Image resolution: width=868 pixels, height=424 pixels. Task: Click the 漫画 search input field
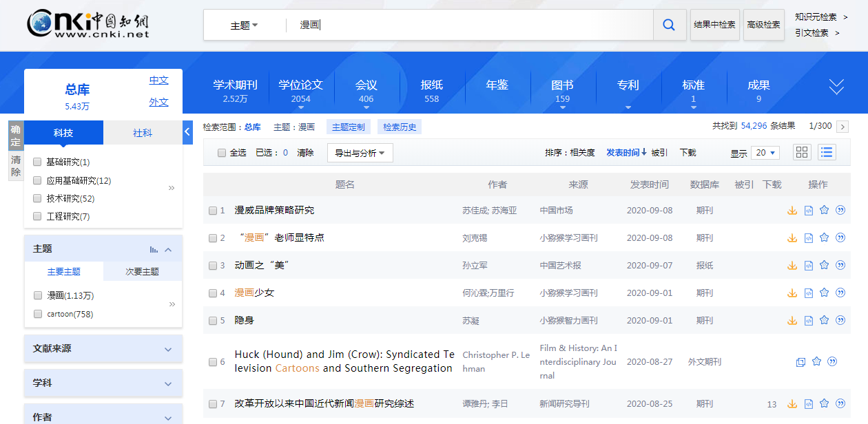[x=468, y=25]
